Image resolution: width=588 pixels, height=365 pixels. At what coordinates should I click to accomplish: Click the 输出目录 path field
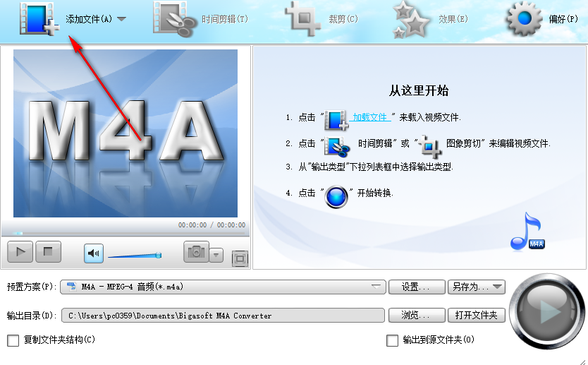(x=223, y=316)
